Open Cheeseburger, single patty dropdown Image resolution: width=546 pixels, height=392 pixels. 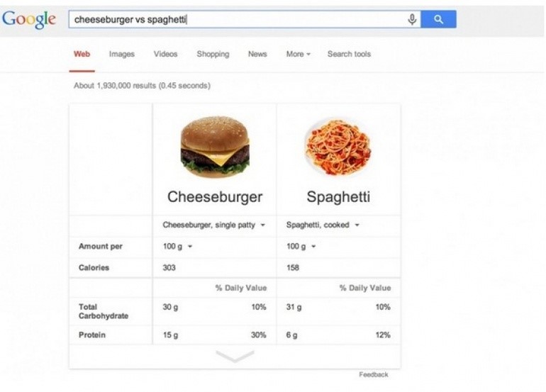(213, 225)
